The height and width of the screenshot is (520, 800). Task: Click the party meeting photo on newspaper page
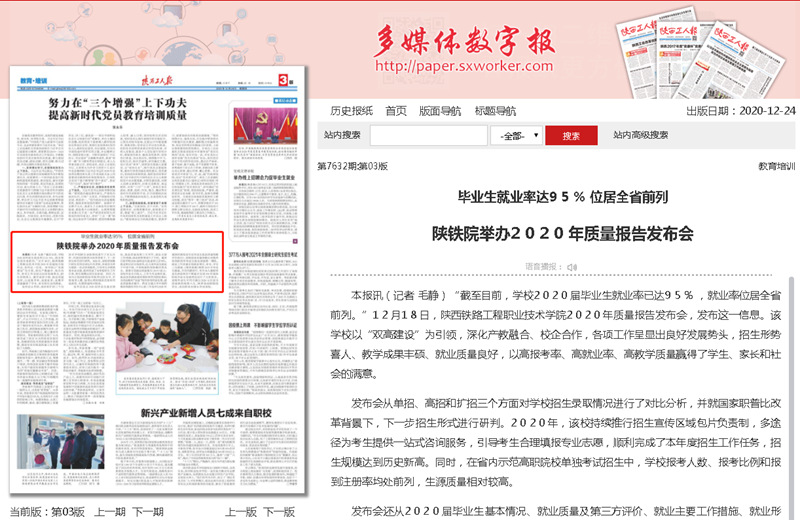265,126
